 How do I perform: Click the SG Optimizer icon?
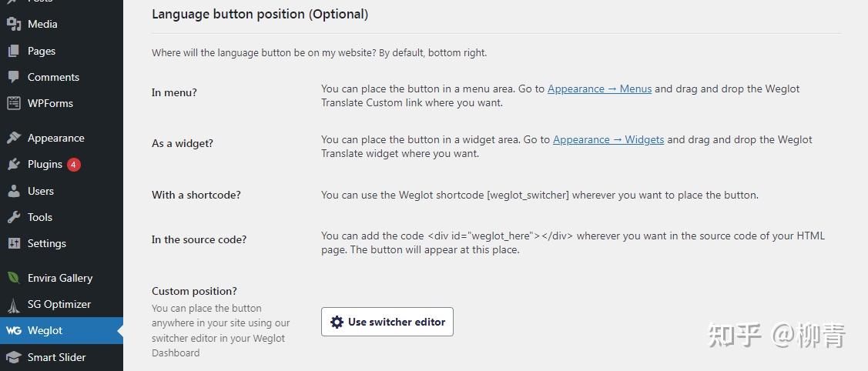tap(14, 304)
